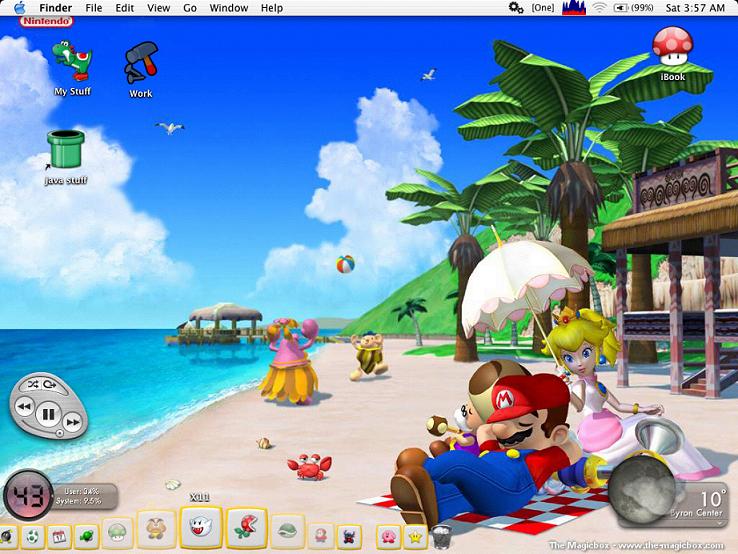Open the View menu
This screenshot has width=738, height=554.
click(x=159, y=8)
